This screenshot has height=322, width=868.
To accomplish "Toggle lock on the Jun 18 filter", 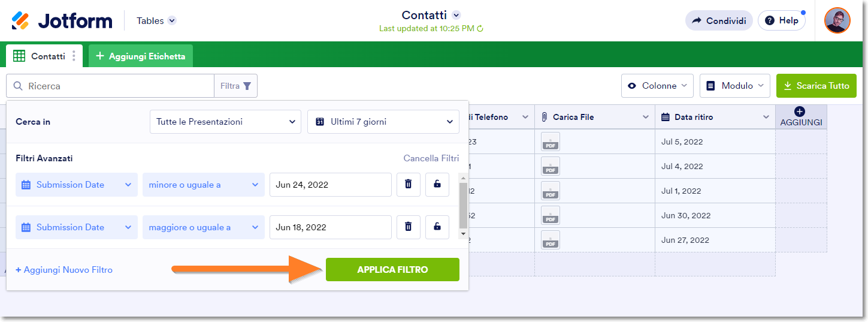I will coord(437,227).
